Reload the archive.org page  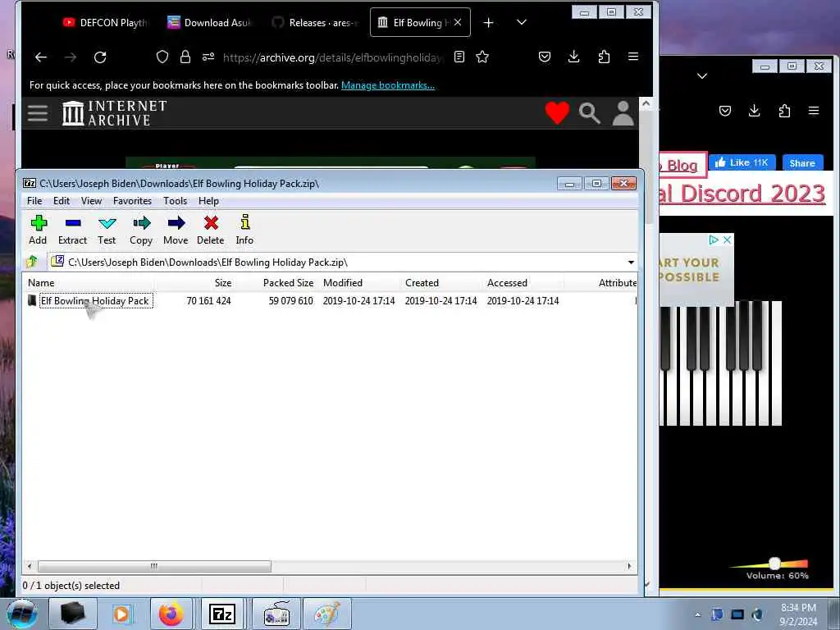pos(100,57)
